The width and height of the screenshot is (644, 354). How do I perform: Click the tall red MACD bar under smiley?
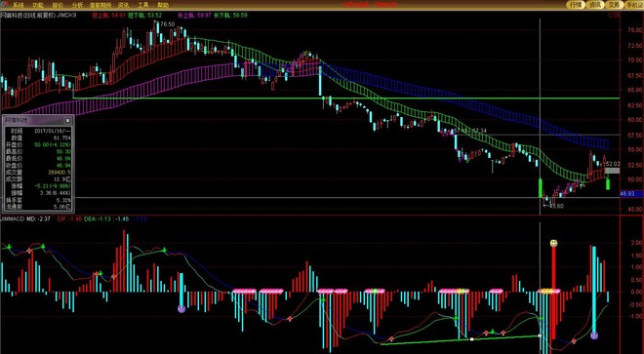[x=553, y=293]
